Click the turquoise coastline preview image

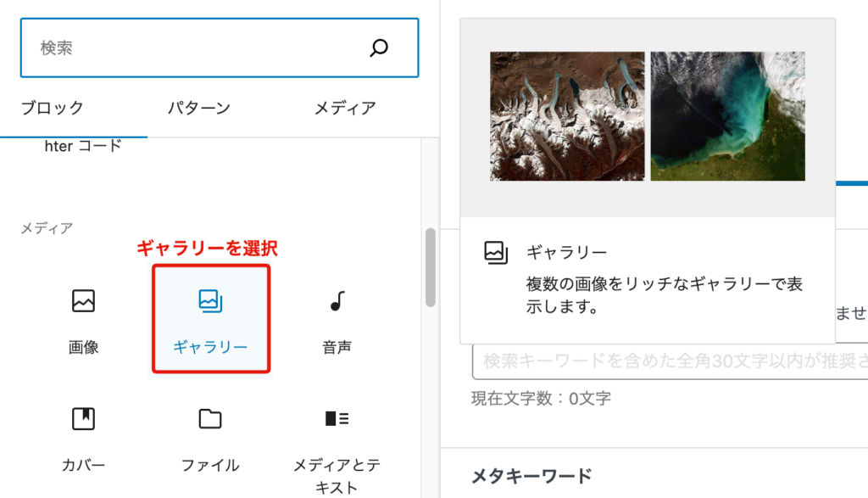[728, 116]
